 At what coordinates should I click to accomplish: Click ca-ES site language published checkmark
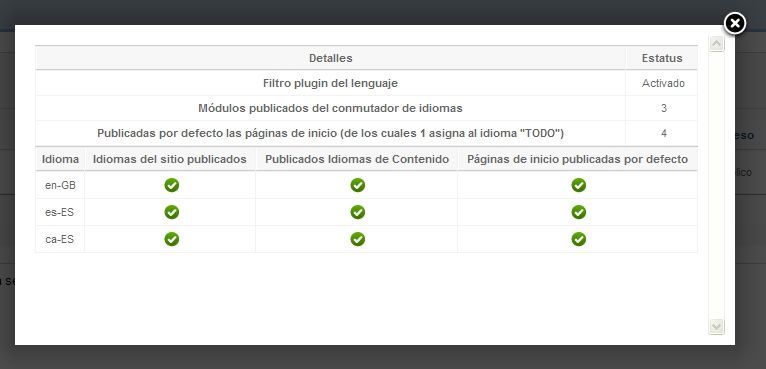coord(171,239)
